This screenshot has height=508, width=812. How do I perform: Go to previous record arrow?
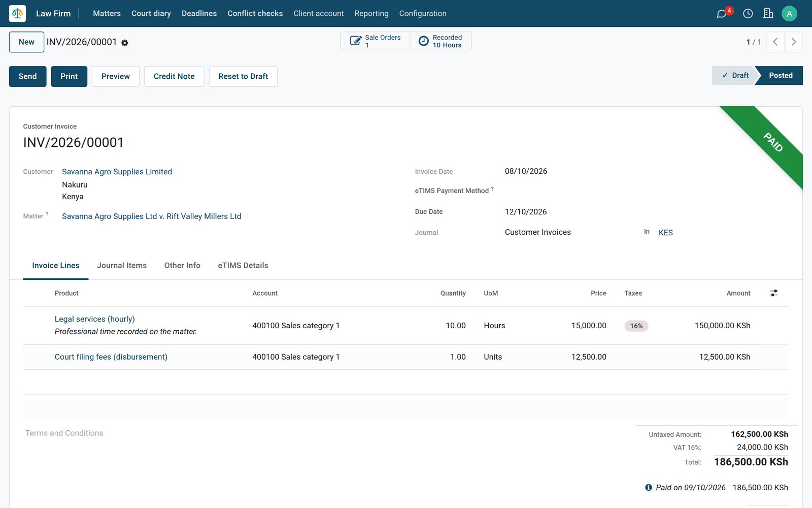tap(775, 42)
